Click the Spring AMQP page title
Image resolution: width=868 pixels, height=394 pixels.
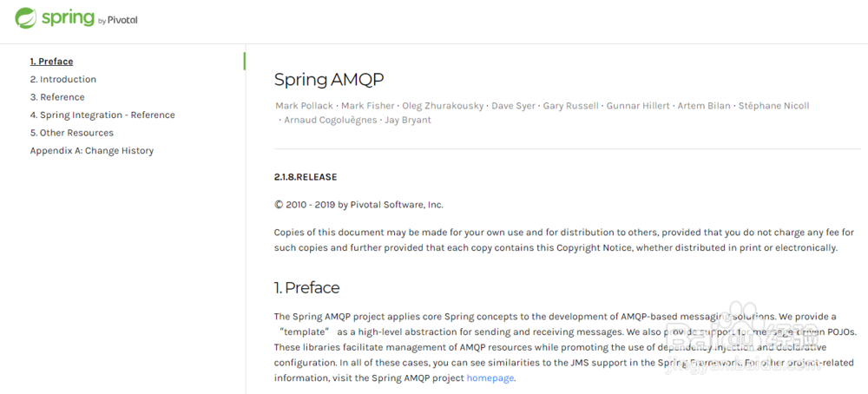(329, 80)
